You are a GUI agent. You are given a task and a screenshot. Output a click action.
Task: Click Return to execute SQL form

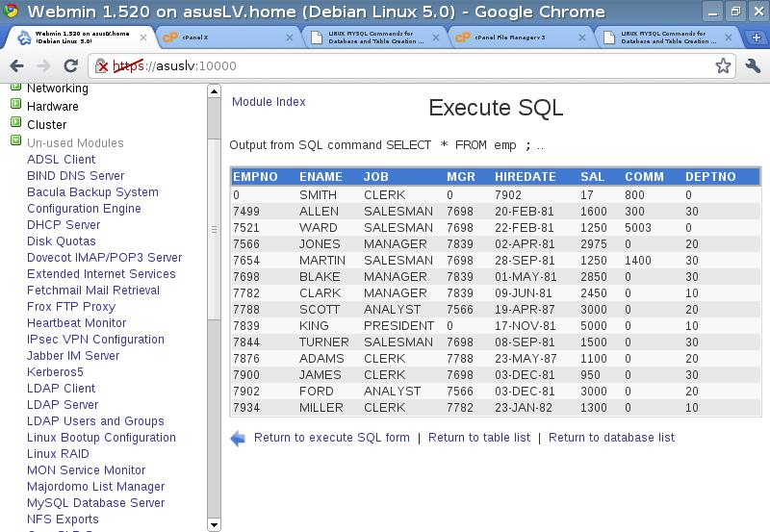[331, 438]
